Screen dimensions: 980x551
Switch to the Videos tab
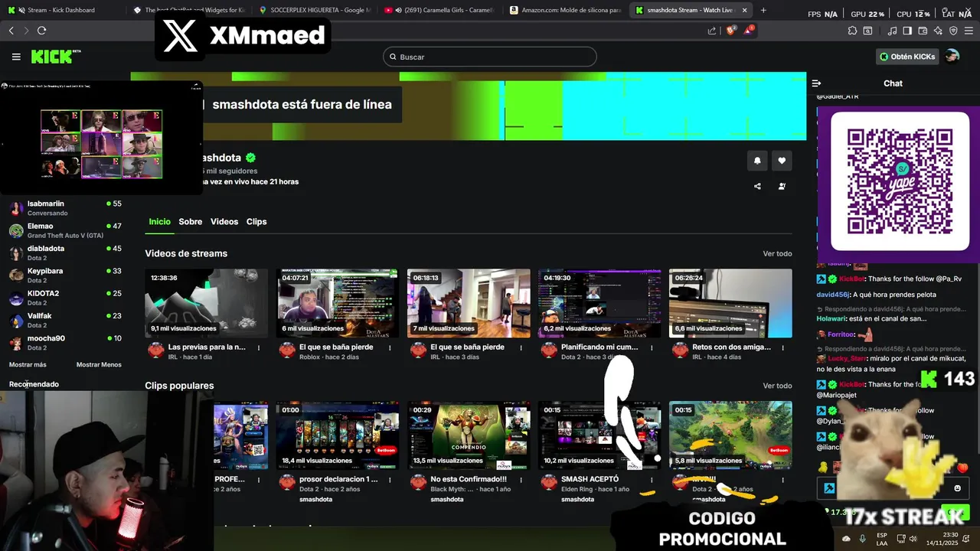point(224,222)
